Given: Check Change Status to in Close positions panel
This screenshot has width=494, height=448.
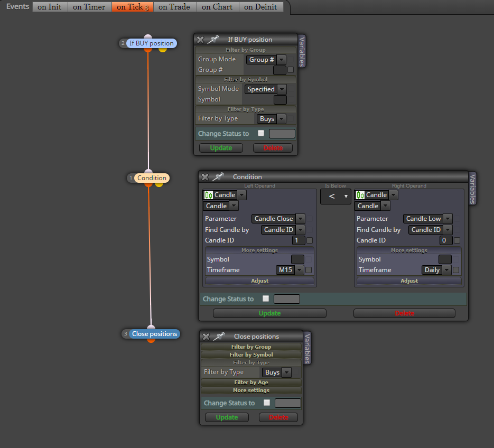Looking at the screenshot, I should (267, 403).
